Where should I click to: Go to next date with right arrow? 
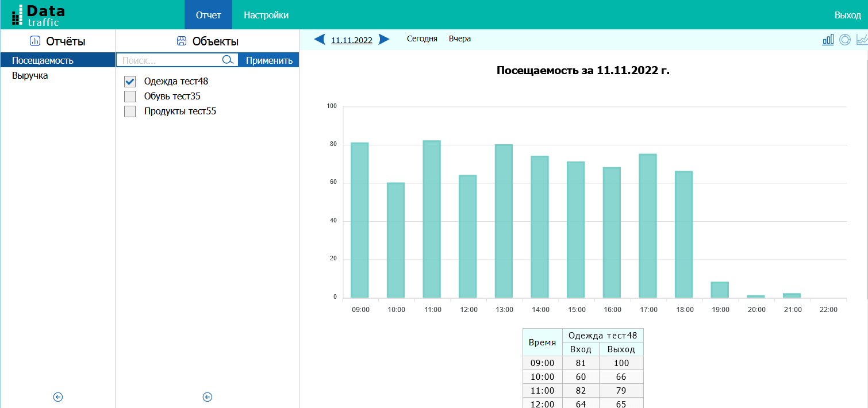click(384, 40)
